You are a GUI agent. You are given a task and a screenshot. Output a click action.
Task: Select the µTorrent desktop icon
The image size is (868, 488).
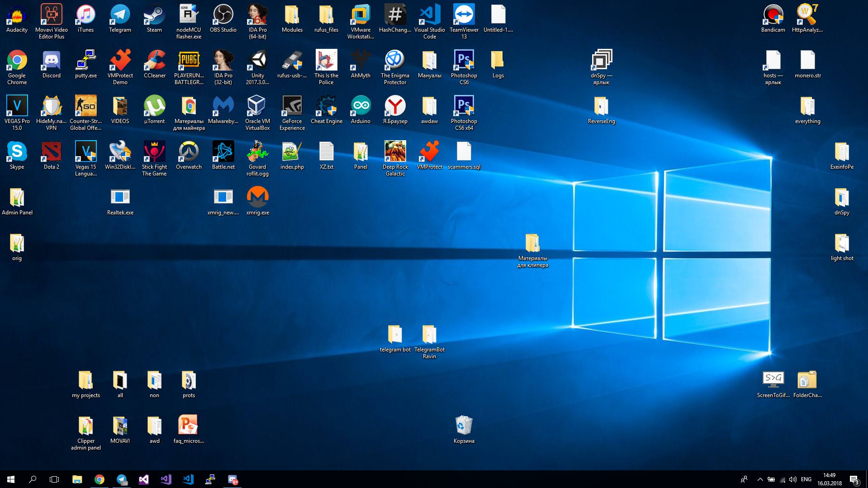tap(154, 110)
